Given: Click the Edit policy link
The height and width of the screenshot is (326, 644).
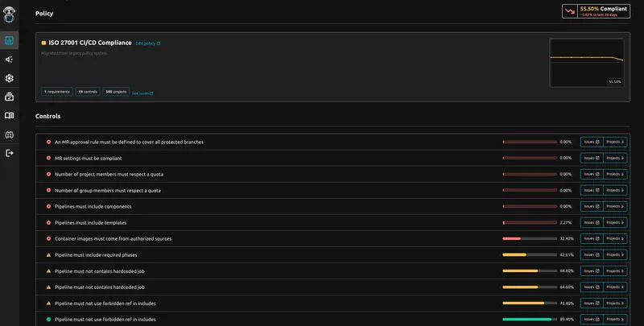Looking at the screenshot, I should [x=148, y=43].
